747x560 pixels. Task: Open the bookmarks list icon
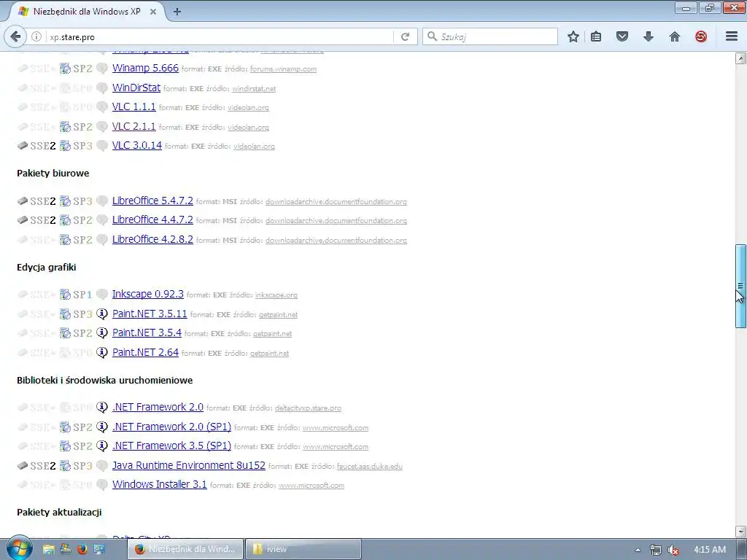[x=596, y=36]
